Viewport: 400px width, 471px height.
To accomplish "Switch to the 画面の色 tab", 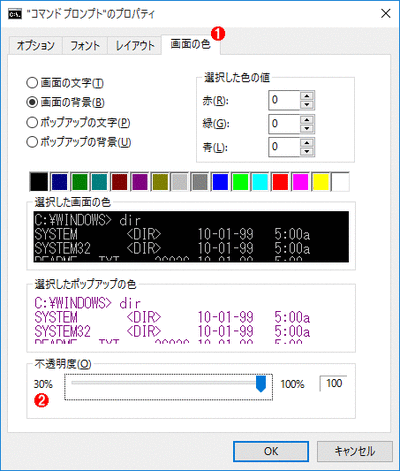I will 191,44.
